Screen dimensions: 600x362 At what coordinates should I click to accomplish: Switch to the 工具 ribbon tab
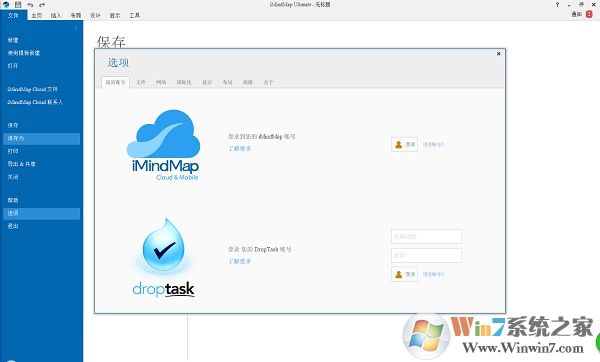click(x=134, y=15)
